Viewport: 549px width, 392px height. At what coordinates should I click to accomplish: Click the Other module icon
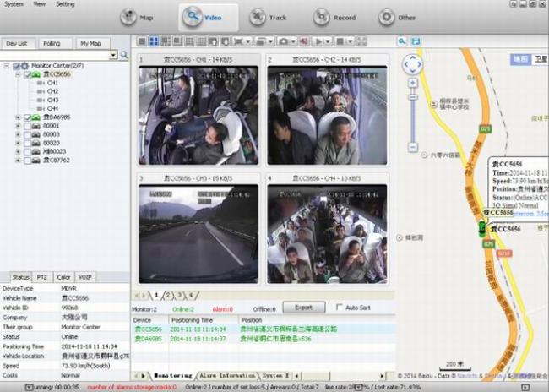pos(398,16)
